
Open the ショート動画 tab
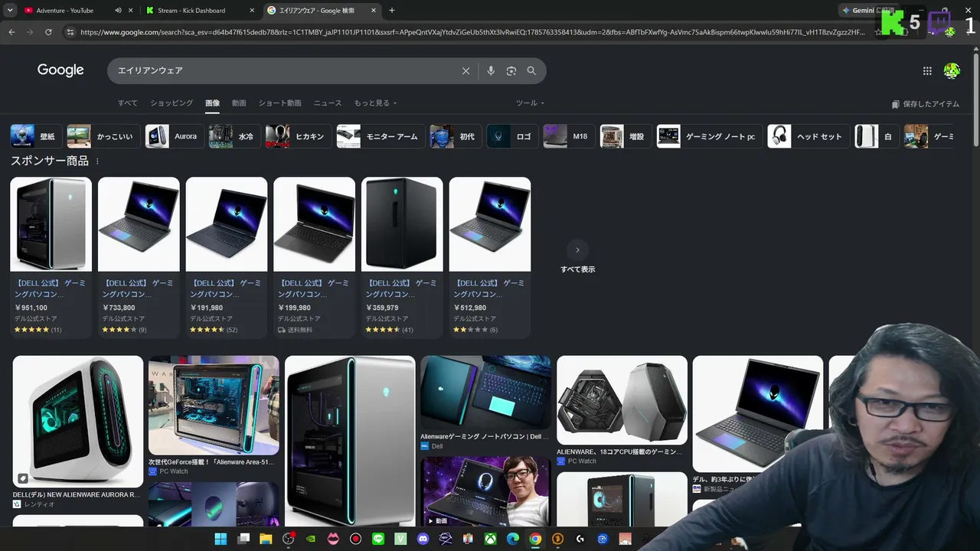[x=279, y=103]
